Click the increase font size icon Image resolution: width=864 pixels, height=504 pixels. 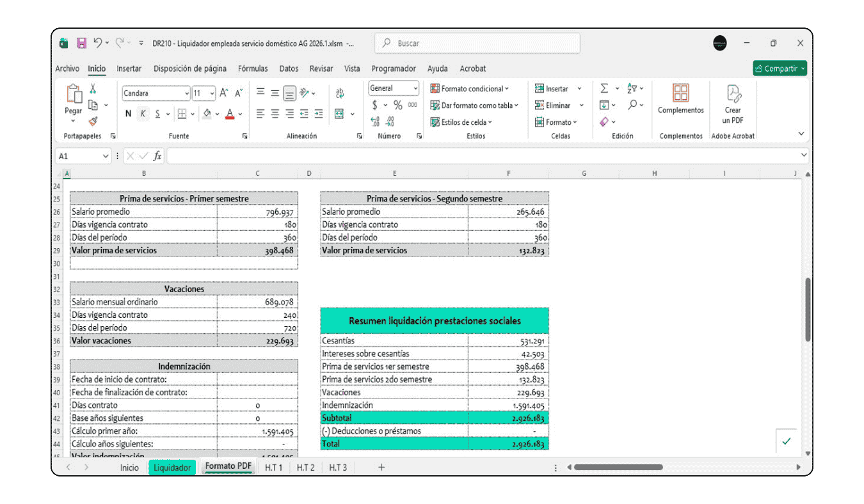click(224, 93)
